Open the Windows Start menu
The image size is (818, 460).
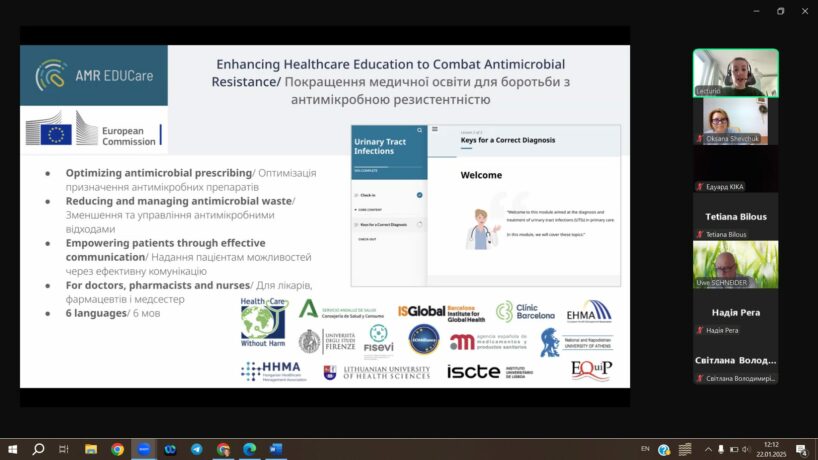(x=13, y=450)
